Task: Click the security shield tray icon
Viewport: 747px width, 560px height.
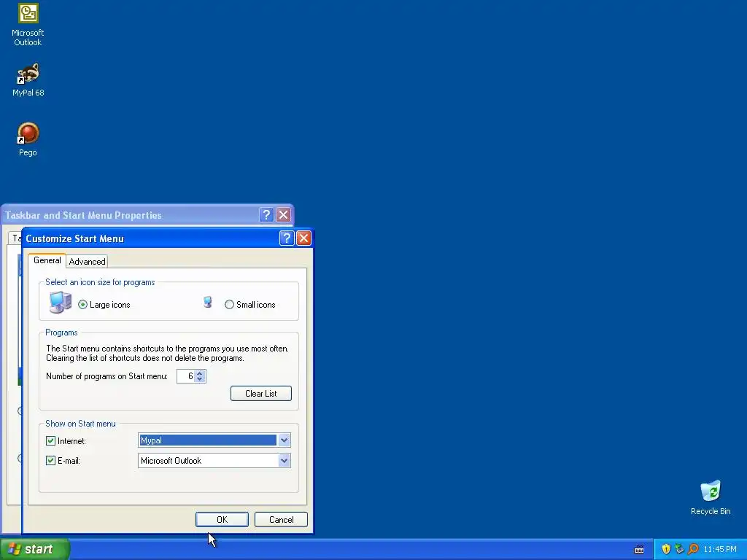Action: (x=666, y=549)
